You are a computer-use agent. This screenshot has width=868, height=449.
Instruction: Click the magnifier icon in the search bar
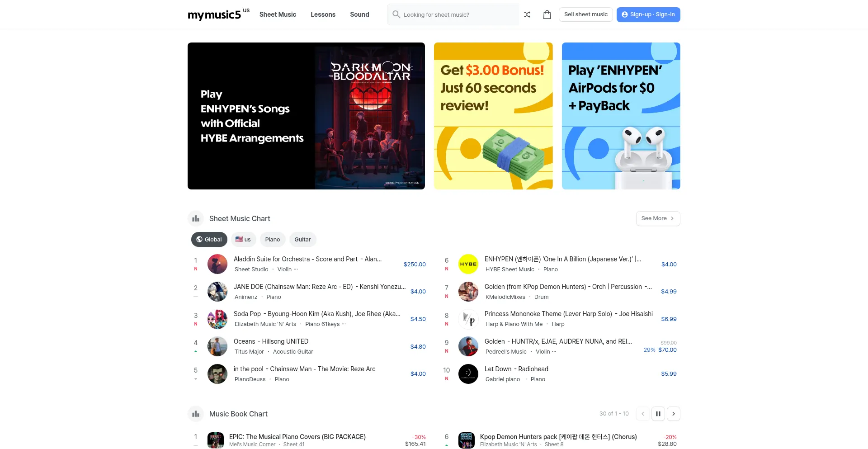(x=396, y=14)
